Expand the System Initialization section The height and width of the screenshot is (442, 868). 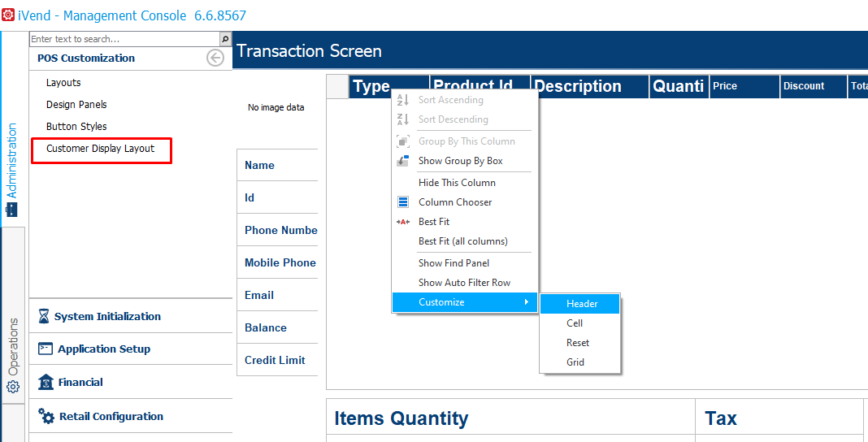click(x=131, y=316)
